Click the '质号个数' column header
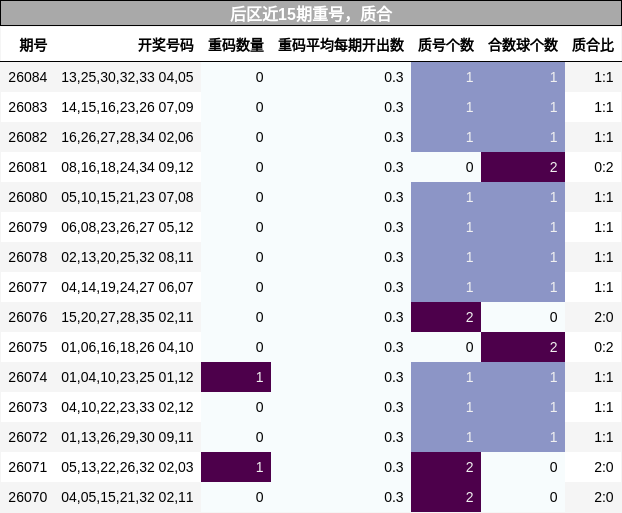Viewport: 622px width, 513px height. pyautogui.click(x=446, y=45)
